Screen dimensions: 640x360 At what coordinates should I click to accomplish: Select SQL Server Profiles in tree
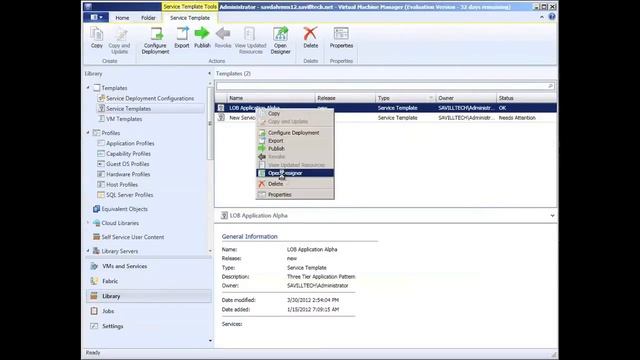pyautogui.click(x=129, y=195)
